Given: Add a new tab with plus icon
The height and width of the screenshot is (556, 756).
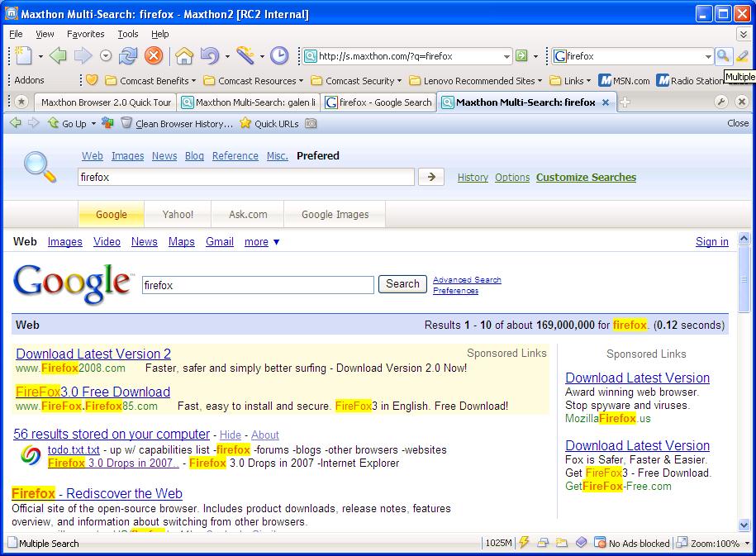Looking at the screenshot, I should coord(625,102).
